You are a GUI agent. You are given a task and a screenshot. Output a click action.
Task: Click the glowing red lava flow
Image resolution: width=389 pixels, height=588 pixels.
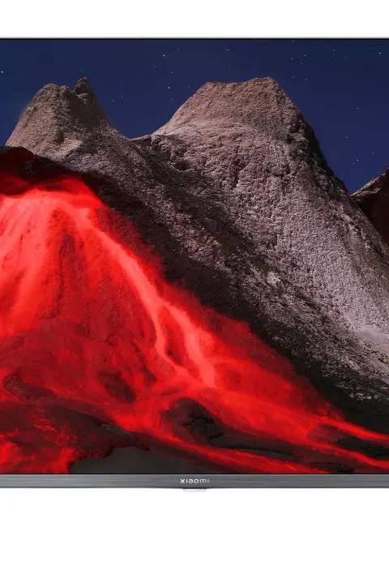[113, 319]
